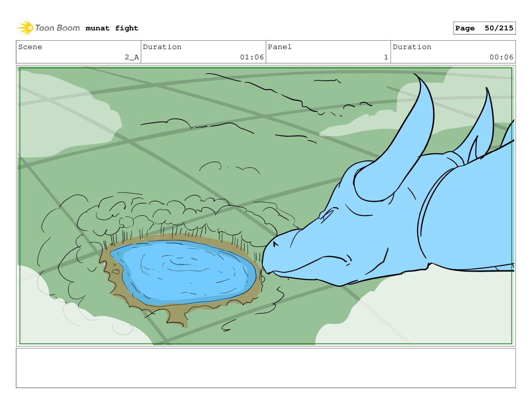This screenshot has height=412, width=532.
Task: Click the storyboard panel drawing thumbnail
Action: (266, 206)
